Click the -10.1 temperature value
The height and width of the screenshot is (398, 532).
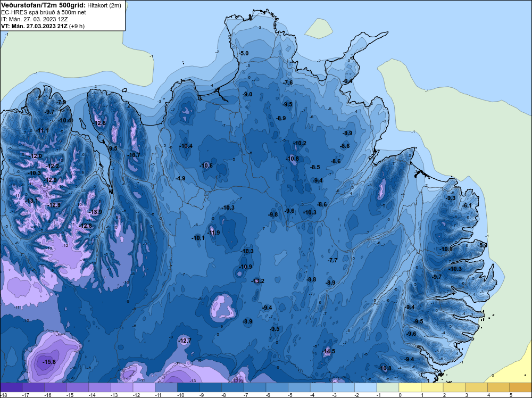198,238
